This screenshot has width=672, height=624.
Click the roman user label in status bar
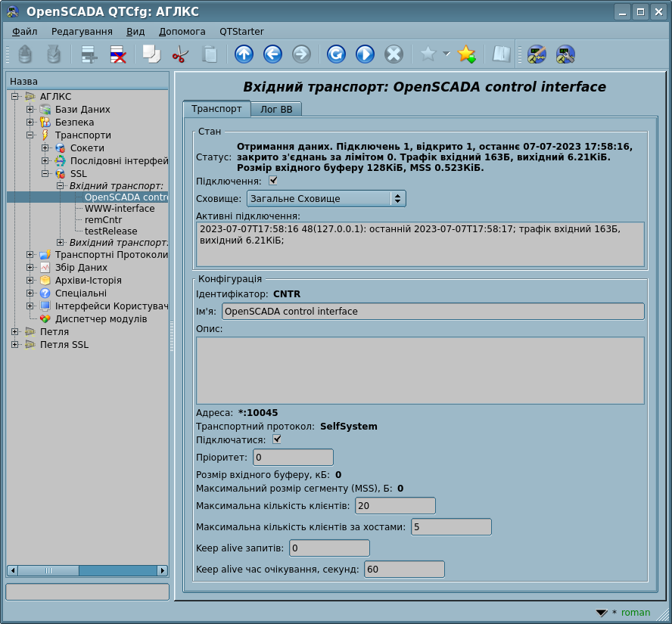[636, 613]
